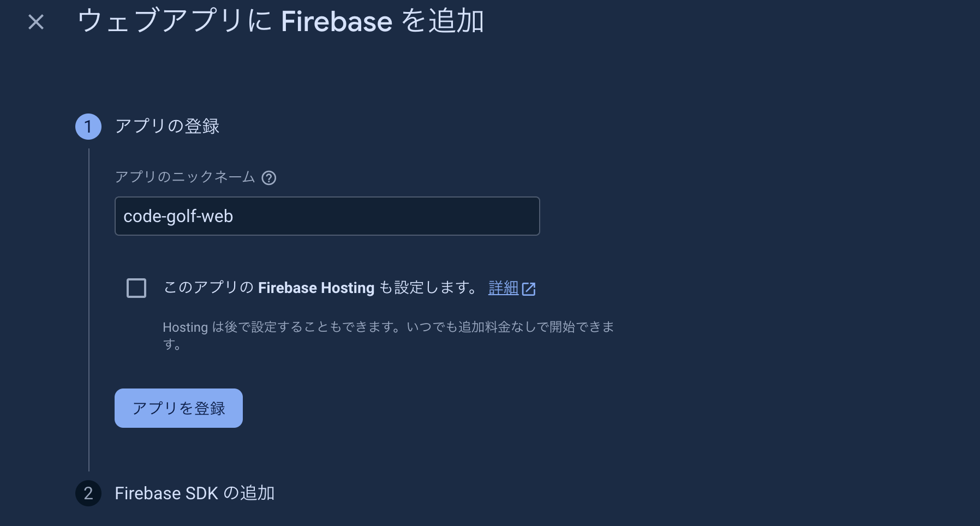
Task: Click the open-in-new-tab icon near Firebase Hosting text
Action: [529, 289]
